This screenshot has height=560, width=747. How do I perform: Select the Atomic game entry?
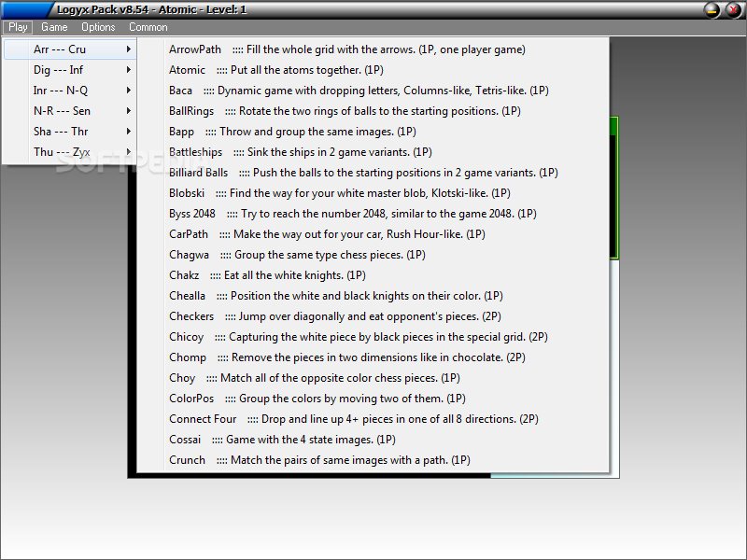click(373, 70)
